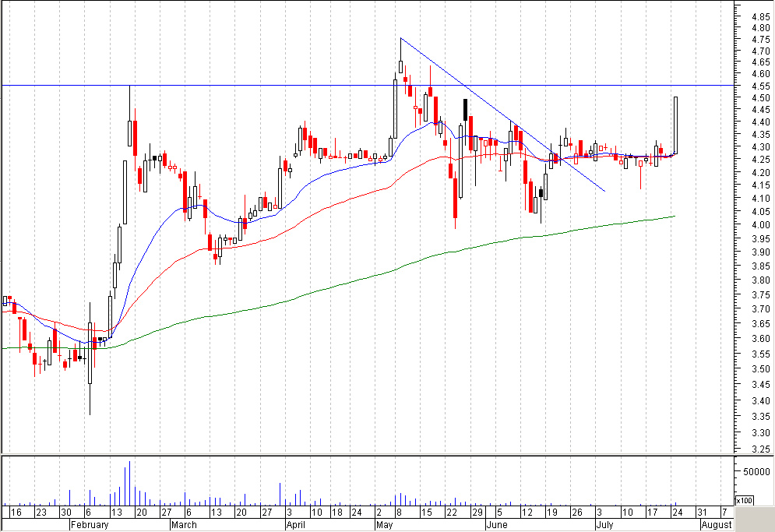This screenshot has height=532, width=775.
Task: Click the x100 volume multiplier box
Action: (745, 500)
